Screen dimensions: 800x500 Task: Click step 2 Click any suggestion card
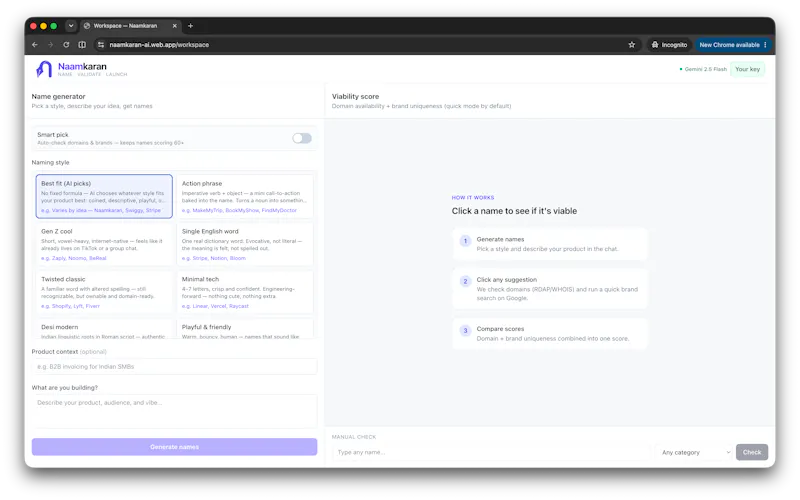pyautogui.click(x=550, y=289)
